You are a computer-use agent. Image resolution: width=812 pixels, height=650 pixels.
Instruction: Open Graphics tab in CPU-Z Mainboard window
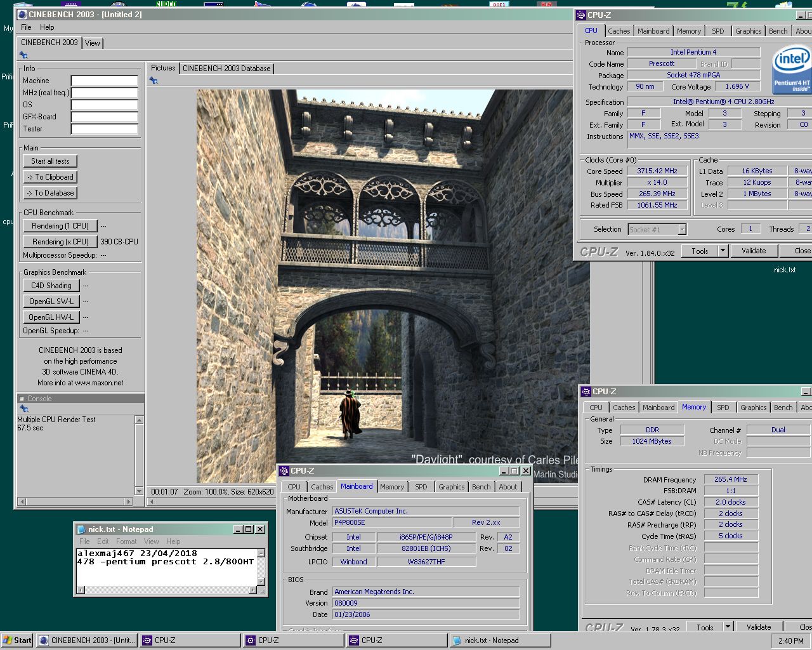[451, 487]
